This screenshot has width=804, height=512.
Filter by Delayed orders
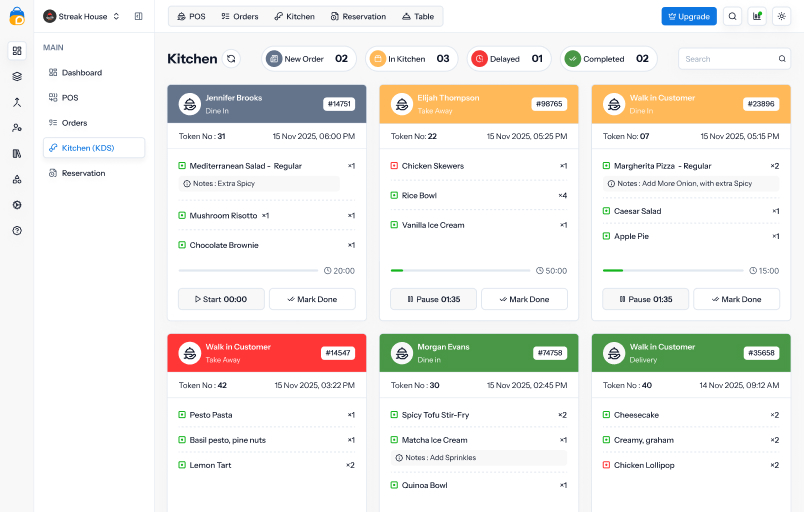point(508,59)
